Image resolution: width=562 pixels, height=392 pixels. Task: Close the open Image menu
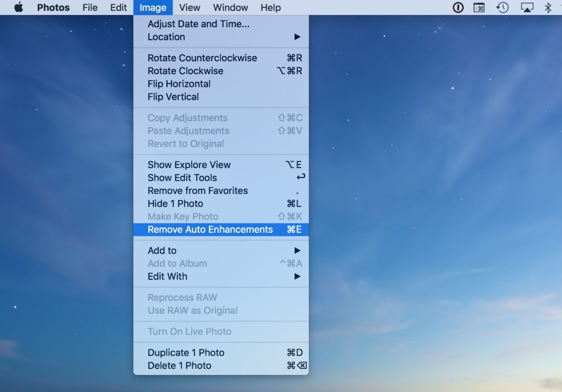[x=153, y=7]
